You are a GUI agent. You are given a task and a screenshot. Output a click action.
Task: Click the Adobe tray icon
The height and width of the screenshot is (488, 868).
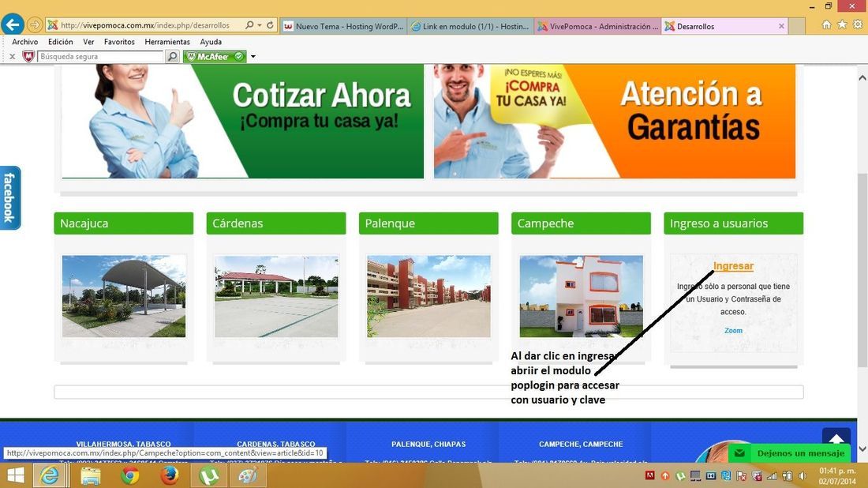650,475
